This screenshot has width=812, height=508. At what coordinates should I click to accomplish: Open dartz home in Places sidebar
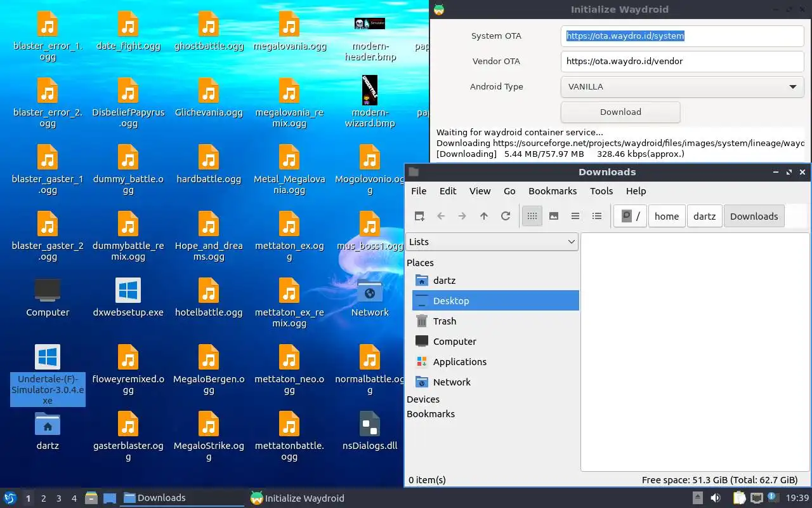[495, 280]
